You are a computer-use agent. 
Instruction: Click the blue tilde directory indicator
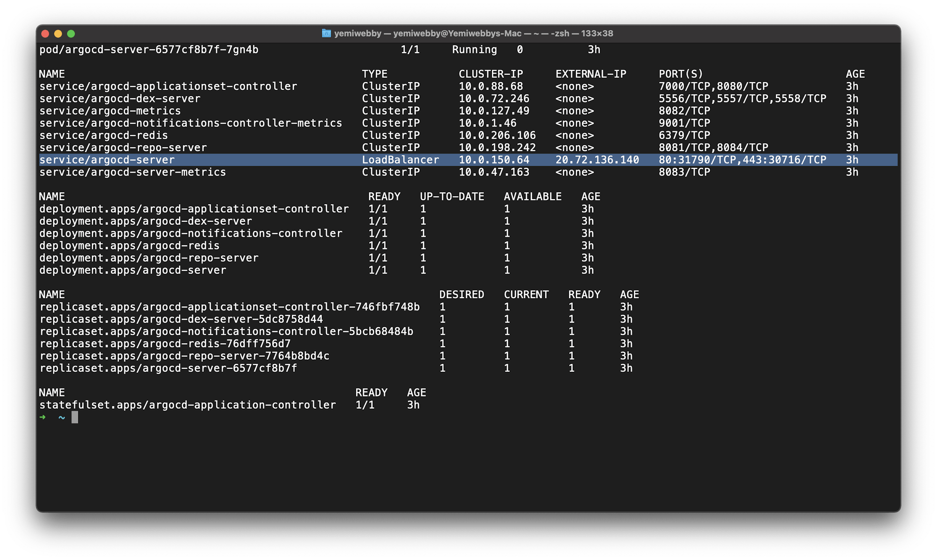coord(61,417)
